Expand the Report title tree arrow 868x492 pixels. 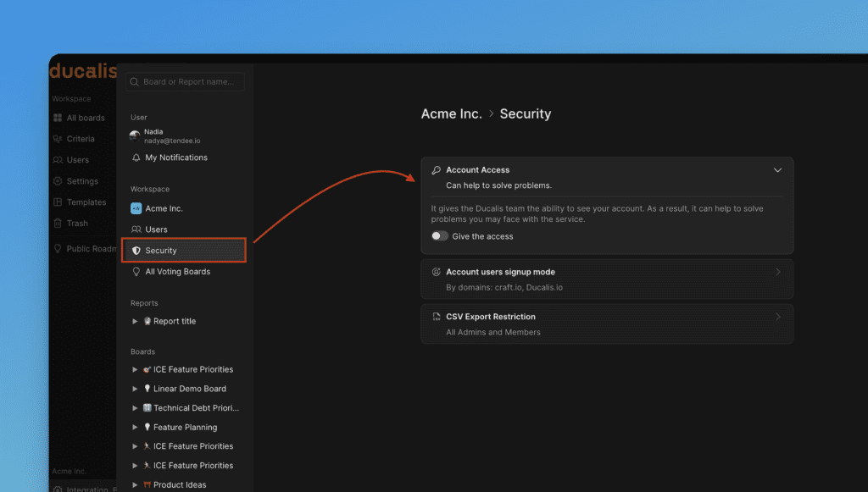point(135,321)
